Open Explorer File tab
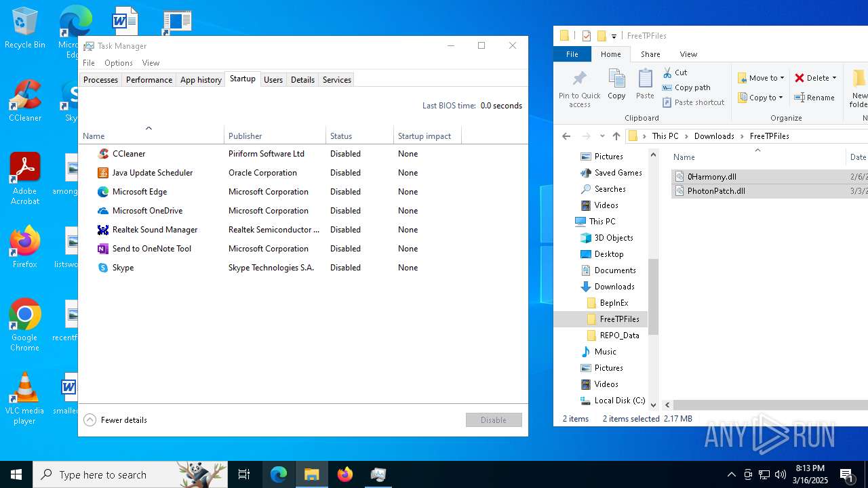This screenshot has width=868, height=488. coord(572,54)
